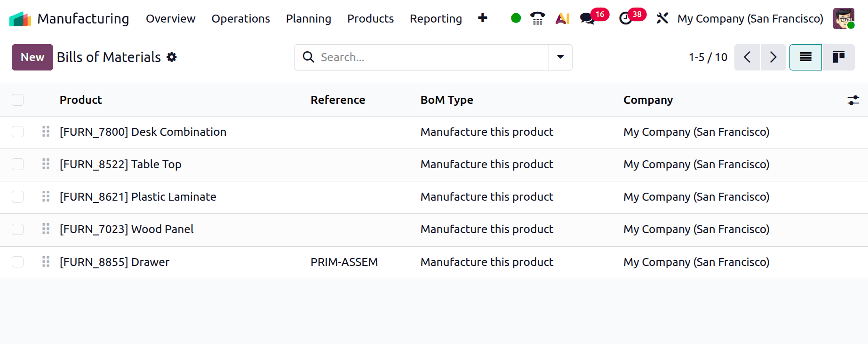Click the Manufacturing app title
Screen dimensions: 868x344
(83, 19)
